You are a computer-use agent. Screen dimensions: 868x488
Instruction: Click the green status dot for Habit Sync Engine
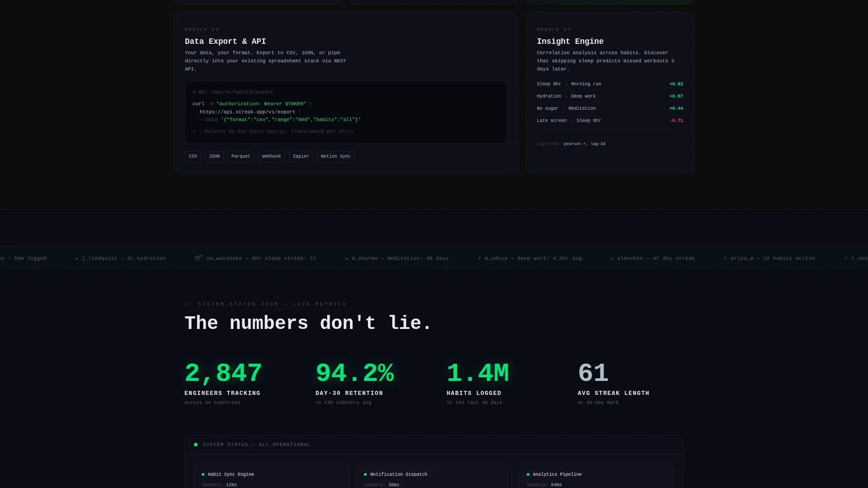[203, 474]
